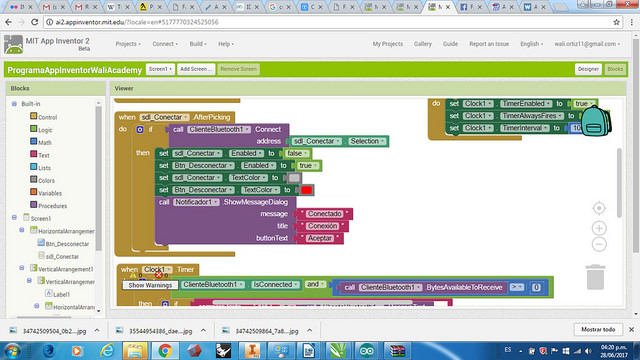Open the Math blocks drawer
Viewport: 640px width, 360px height.
[x=41, y=142]
